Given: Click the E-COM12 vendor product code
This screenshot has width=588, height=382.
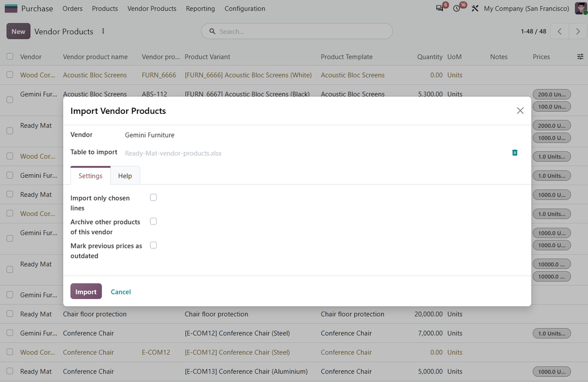Looking at the screenshot, I should coord(156,352).
